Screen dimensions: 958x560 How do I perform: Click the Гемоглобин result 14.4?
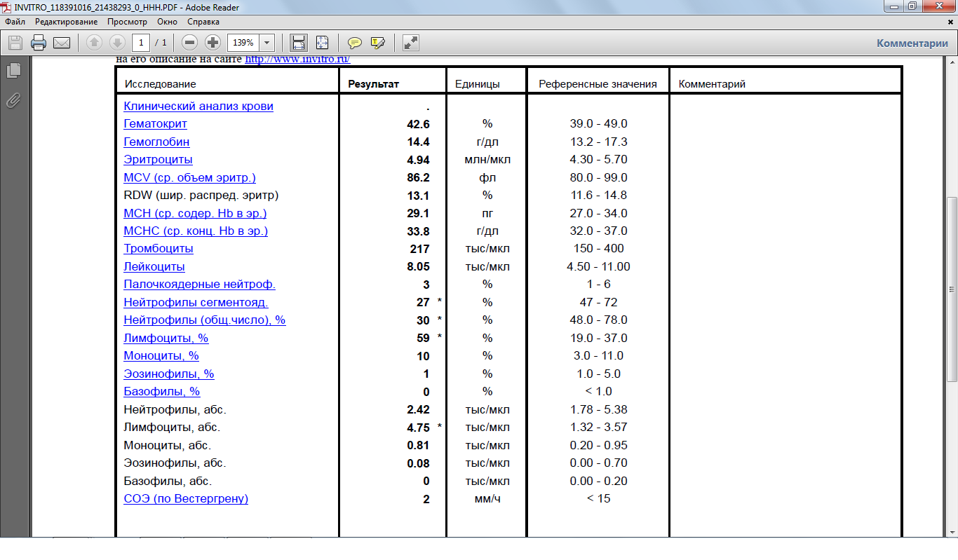[x=418, y=142]
